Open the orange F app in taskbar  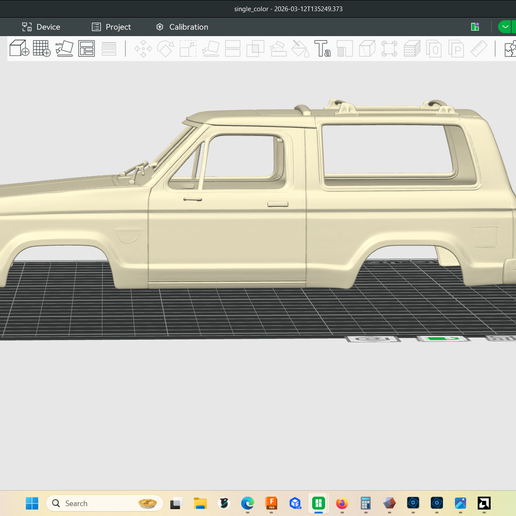[x=271, y=503]
